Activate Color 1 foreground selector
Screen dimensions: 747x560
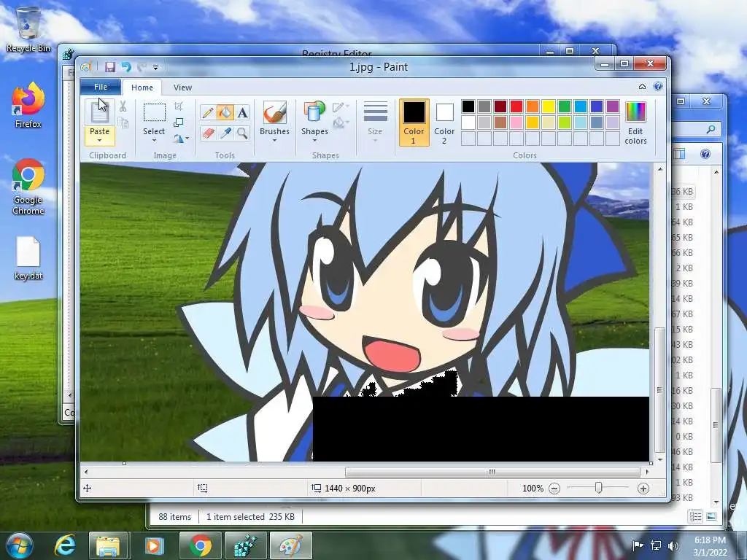tap(414, 122)
